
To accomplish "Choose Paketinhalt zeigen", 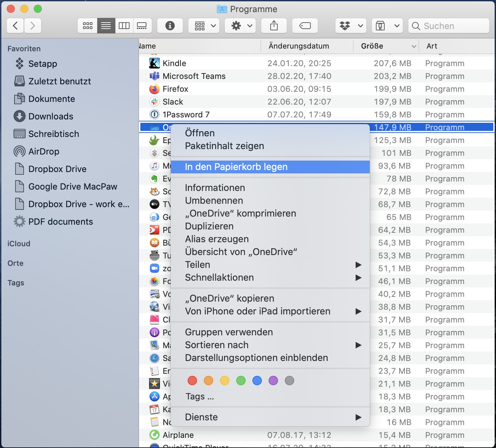I will tap(270, 146).
